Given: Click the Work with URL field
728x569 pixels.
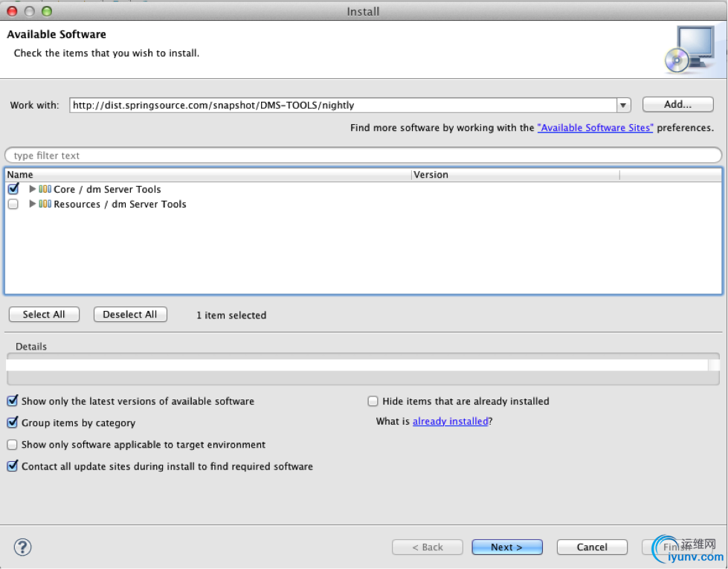Looking at the screenshot, I should [x=343, y=106].
